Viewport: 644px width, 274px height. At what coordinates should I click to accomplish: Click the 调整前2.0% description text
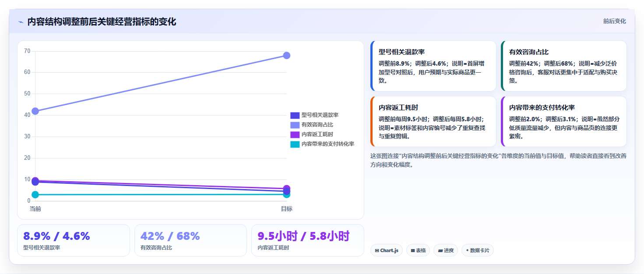(564, 127)
